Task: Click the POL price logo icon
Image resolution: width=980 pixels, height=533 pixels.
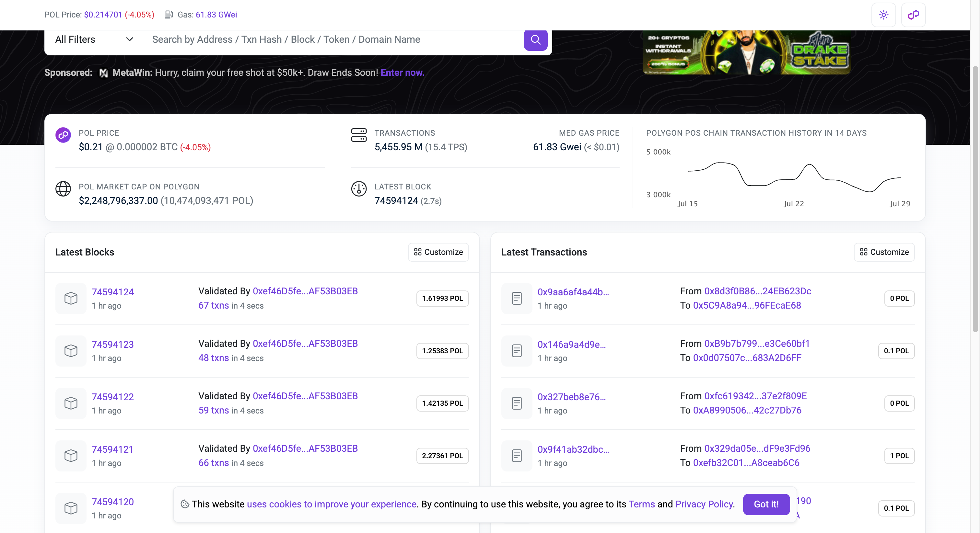Action: (63, 135)
